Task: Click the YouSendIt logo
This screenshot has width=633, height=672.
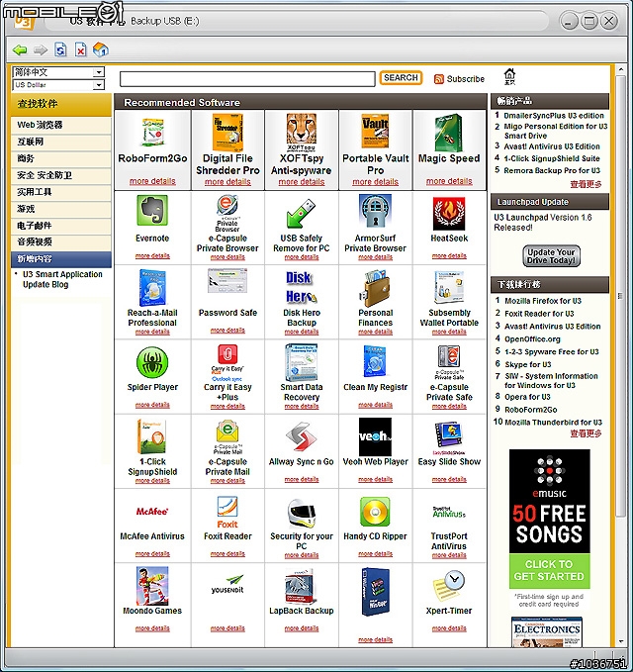Action: pos(227,585)
